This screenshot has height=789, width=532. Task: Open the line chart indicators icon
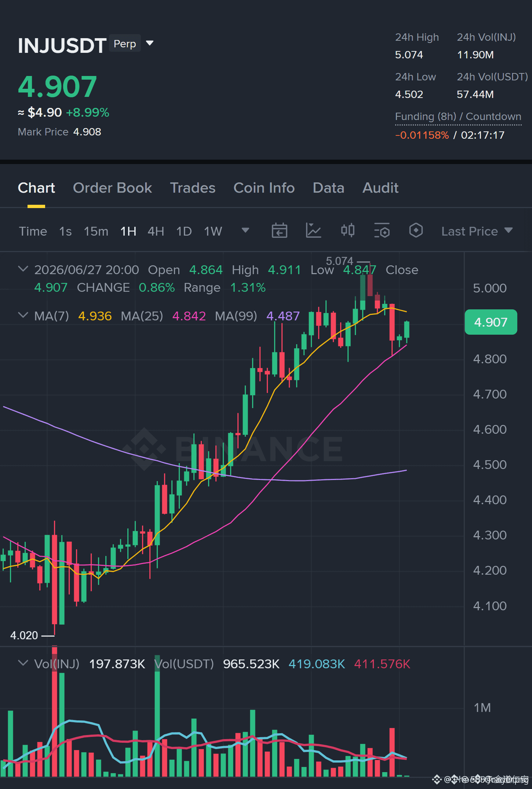tap(313, 231)
